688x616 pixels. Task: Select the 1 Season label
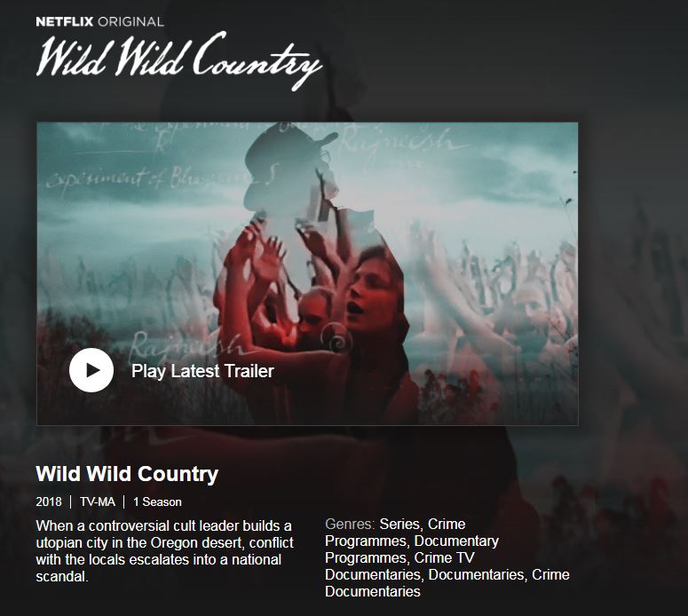[x=157, y=501]
